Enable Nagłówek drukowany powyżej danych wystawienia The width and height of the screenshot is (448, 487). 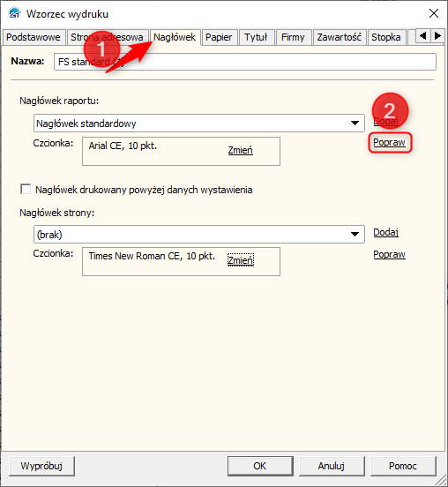26,189
